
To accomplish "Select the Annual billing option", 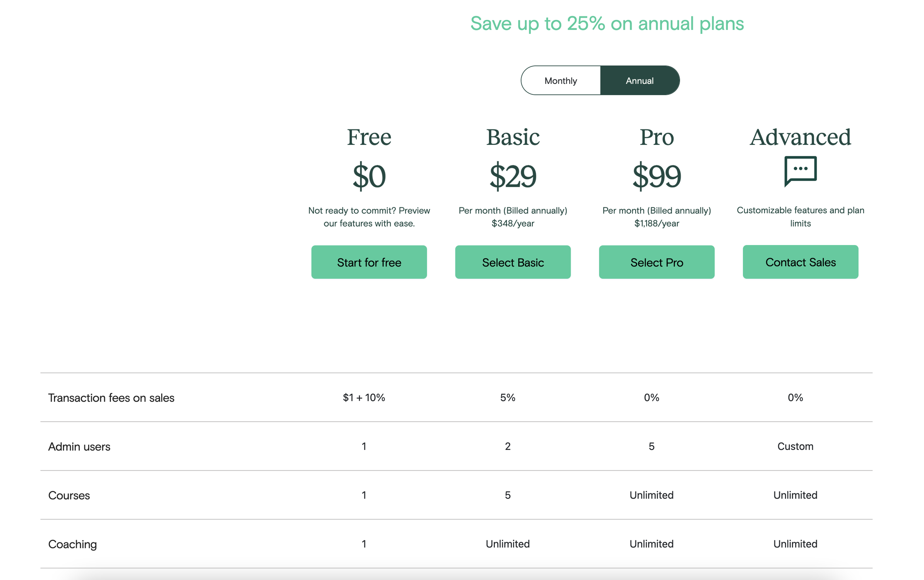I will click(x=639, y=81).
